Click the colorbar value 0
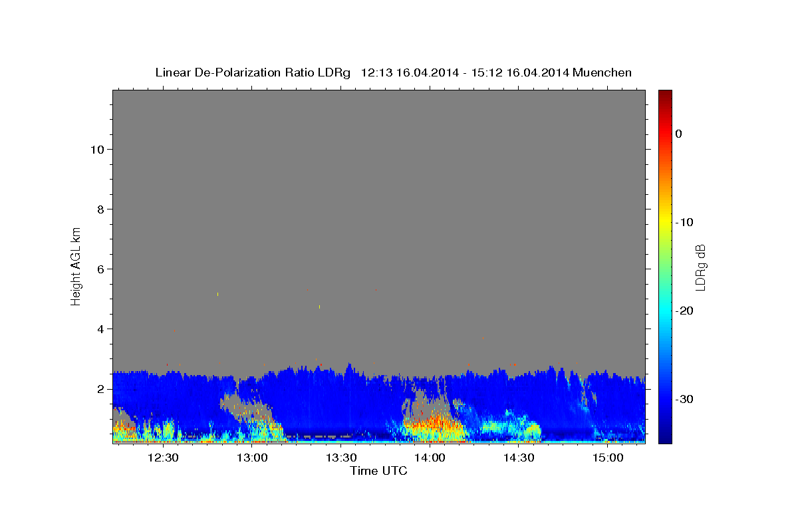 678,134
